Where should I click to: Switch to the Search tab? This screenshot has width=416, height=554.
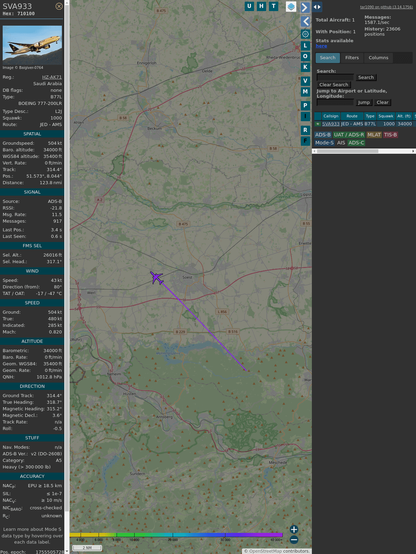[328, 58]
